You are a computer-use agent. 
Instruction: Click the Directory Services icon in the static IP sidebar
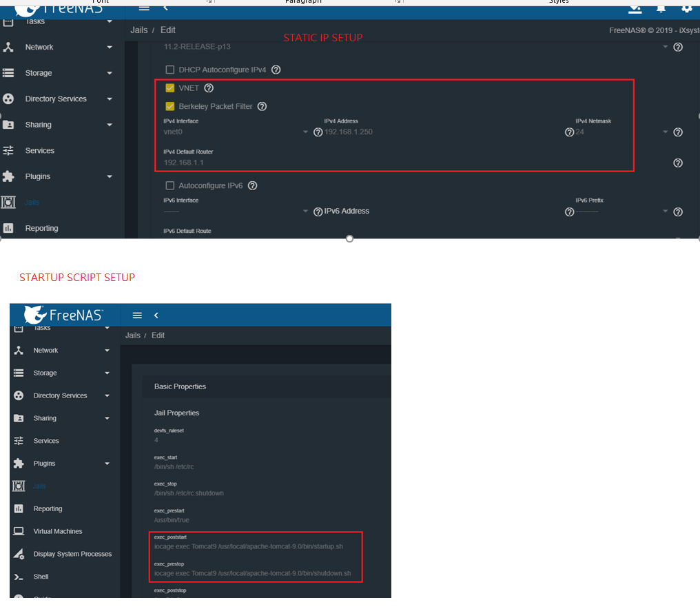point(8,99)
